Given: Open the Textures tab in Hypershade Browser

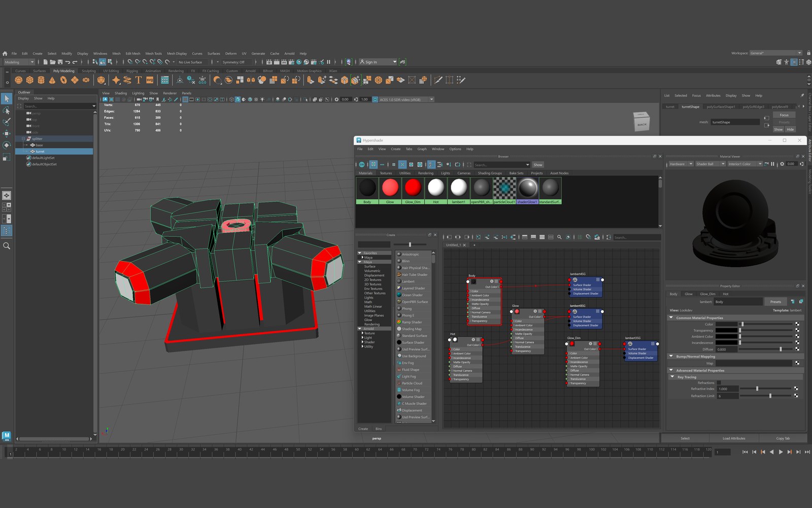Looking at the screenshot, I should [x=386, y=173].
